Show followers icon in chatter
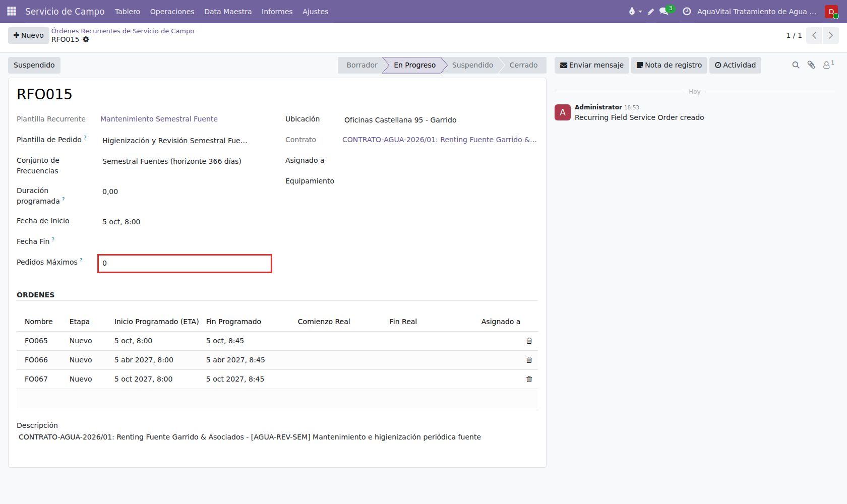This screenshot has height=504, width=847. pyautogui.click(x=828, y=65)
